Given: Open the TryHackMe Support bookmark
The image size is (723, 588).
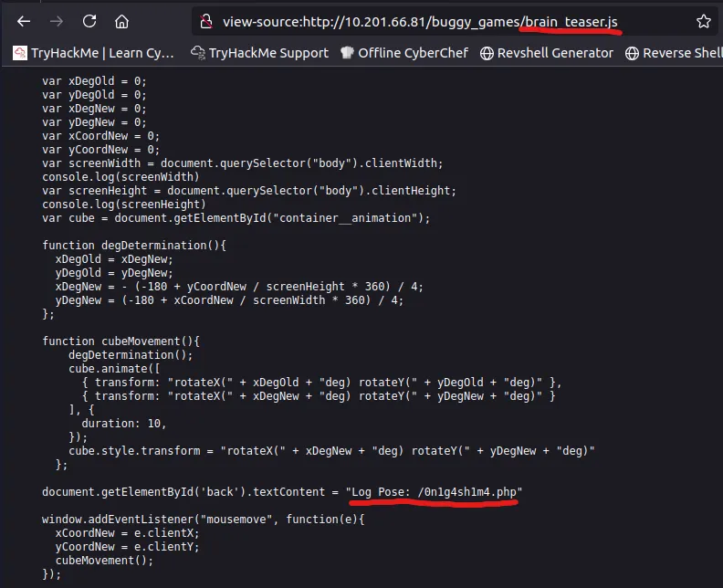Looking at the screenshot, I should tap(259, 53).
